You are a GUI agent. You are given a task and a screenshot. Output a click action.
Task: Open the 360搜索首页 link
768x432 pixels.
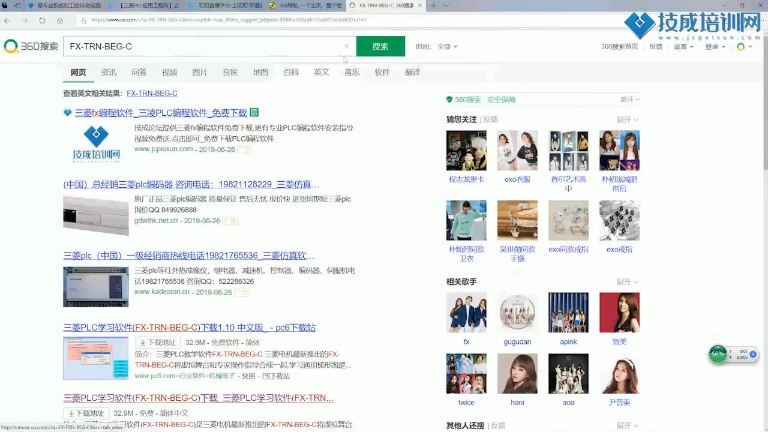click(620, 47)
